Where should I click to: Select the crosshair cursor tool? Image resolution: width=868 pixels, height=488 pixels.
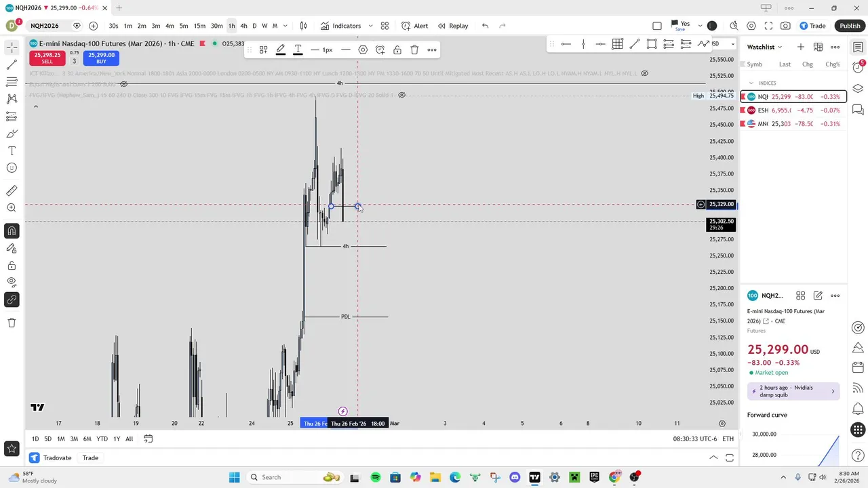[x=12, y=47]
